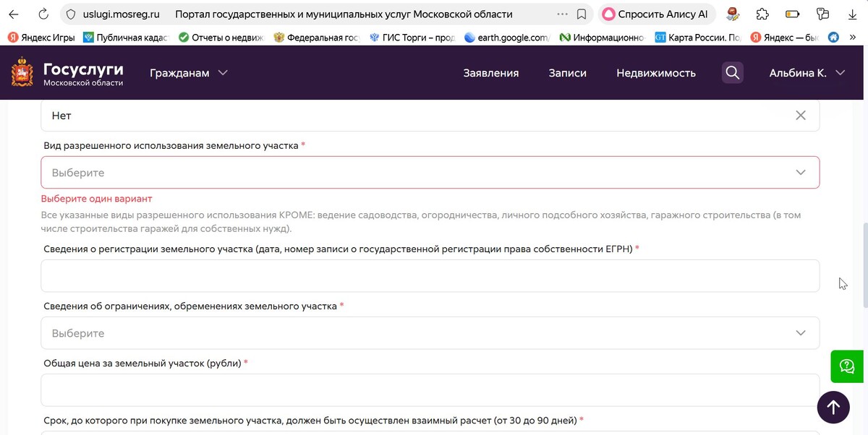868x435 pixels.
Task: Clear the Нет field with the X
Action: 801,115
